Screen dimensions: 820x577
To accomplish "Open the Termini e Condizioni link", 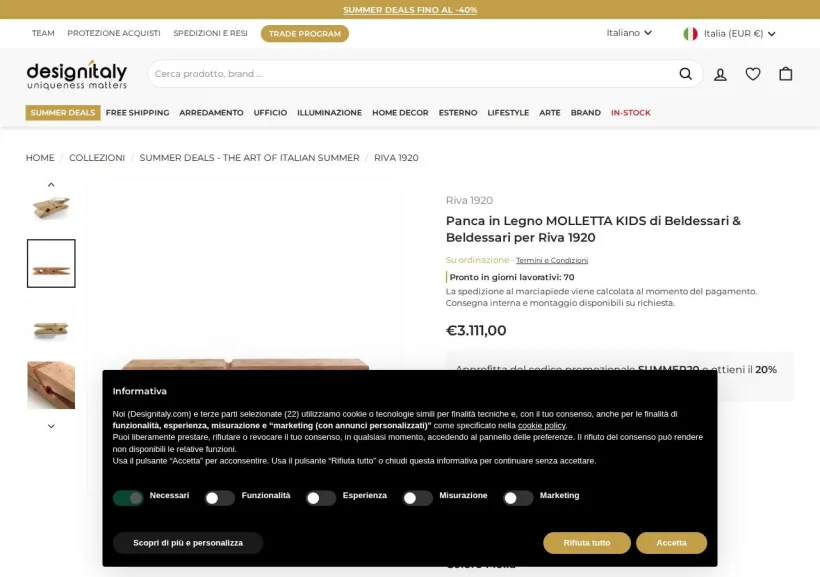I will coord(552,261).
